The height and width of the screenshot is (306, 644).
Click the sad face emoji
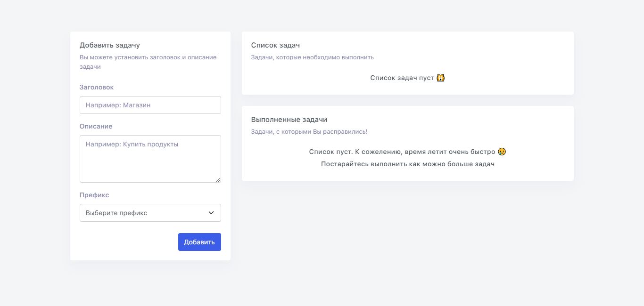click(x=502, y=152)
